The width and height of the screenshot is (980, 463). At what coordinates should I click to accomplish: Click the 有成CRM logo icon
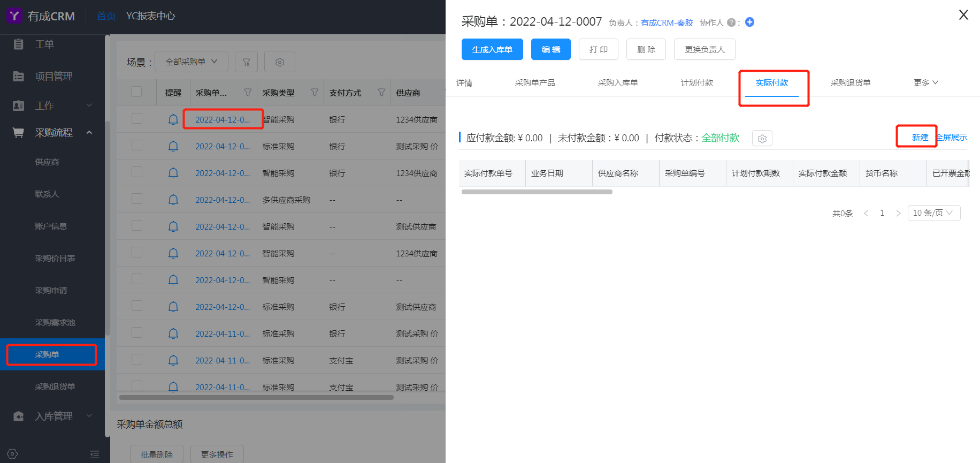pyautogui.click(x=14, y=16)
